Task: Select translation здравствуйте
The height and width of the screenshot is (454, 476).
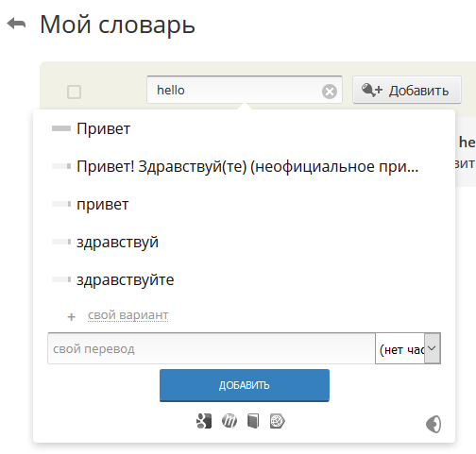Action: 126,280
